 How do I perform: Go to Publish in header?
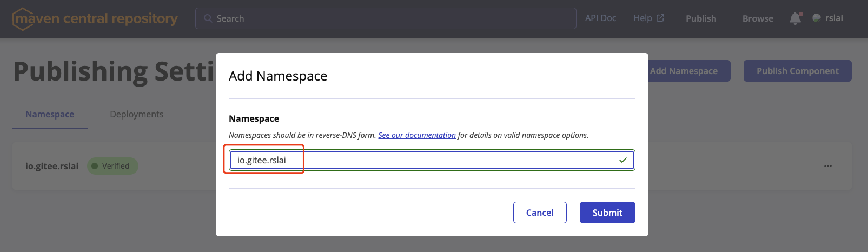pyautogui.click(x=701, y=18)
